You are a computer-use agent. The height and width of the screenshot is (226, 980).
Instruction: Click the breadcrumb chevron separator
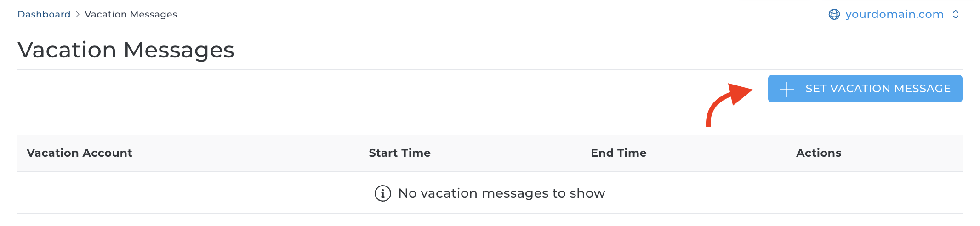point(78,14)
